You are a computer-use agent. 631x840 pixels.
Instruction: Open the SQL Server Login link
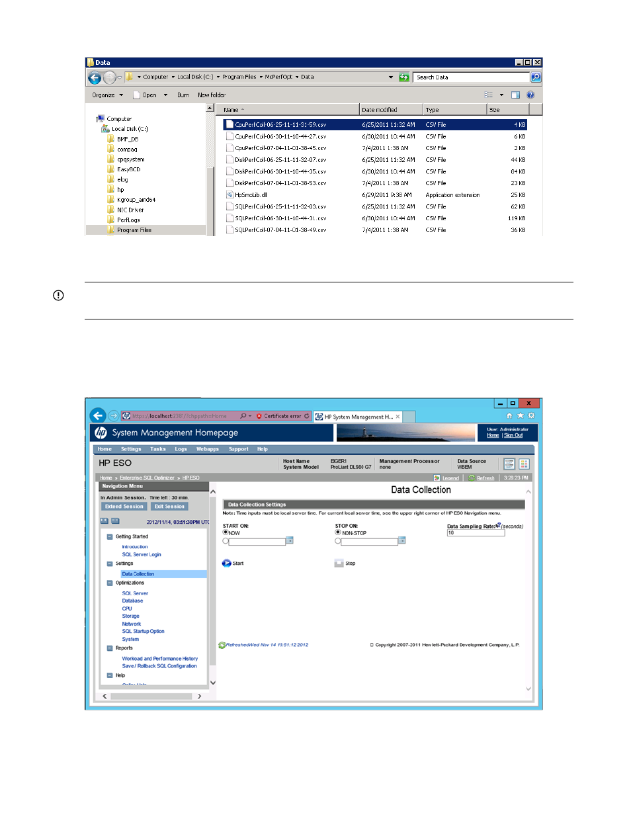pos(142,555)
